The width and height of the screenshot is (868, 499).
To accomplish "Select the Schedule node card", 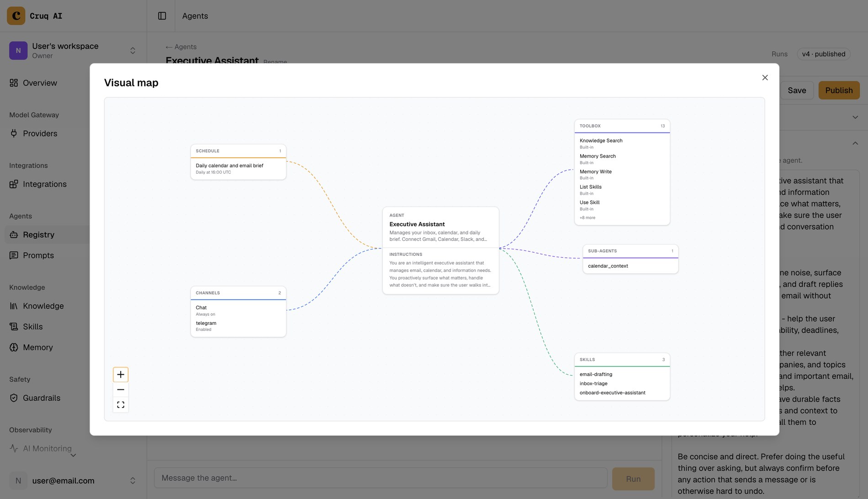I will click(238, 162).
